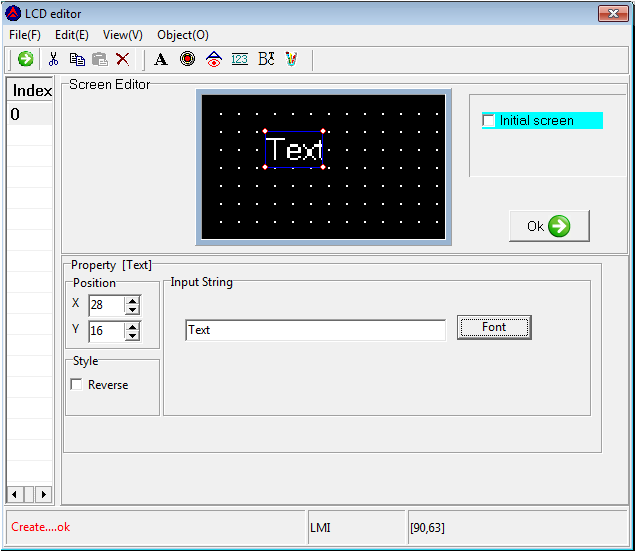Image resolution: width=635 pixels, height=551 pixels.
Task: Open the File(F) menu
Action: click(x=25, y=35)
